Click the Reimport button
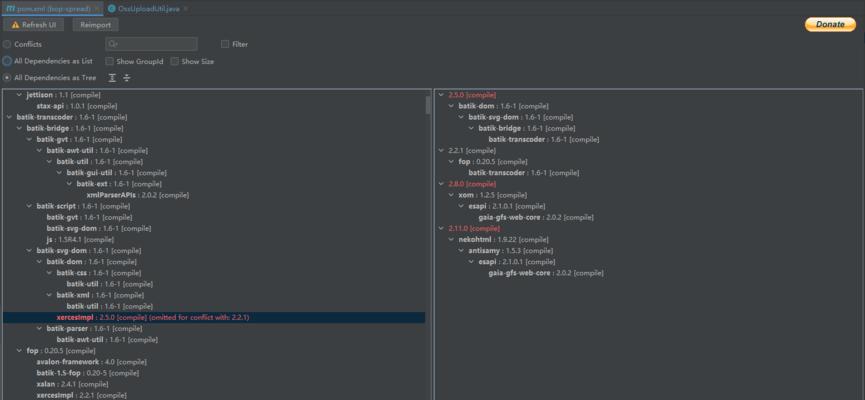The image size is (865, 400). (95, 25)
